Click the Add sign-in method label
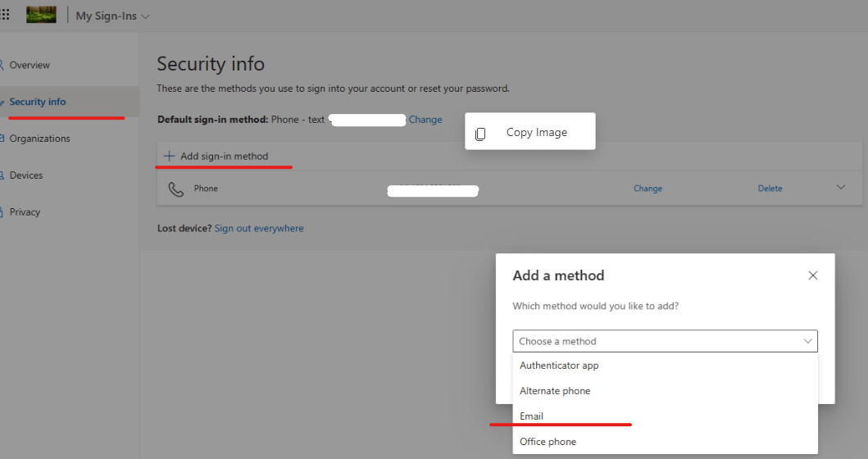 pos(225,156)
